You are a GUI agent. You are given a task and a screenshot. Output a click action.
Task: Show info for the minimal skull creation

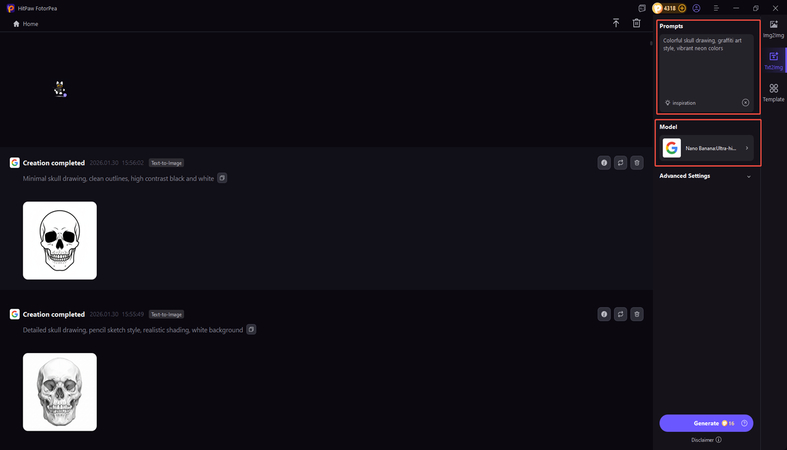[x=604, y=163]
